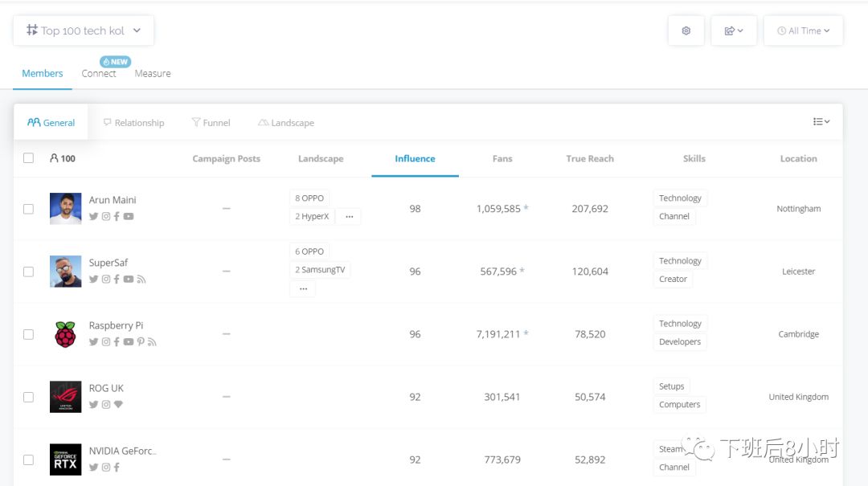
Task: Expand the Top 100 tech kol dropdown
Action: point(84,31)
